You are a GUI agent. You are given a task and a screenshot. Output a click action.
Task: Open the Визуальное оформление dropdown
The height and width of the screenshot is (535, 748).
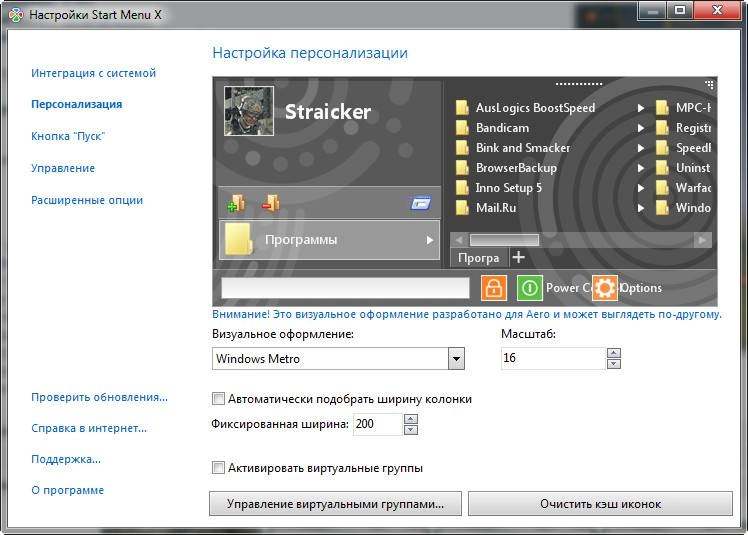point(456,358)
